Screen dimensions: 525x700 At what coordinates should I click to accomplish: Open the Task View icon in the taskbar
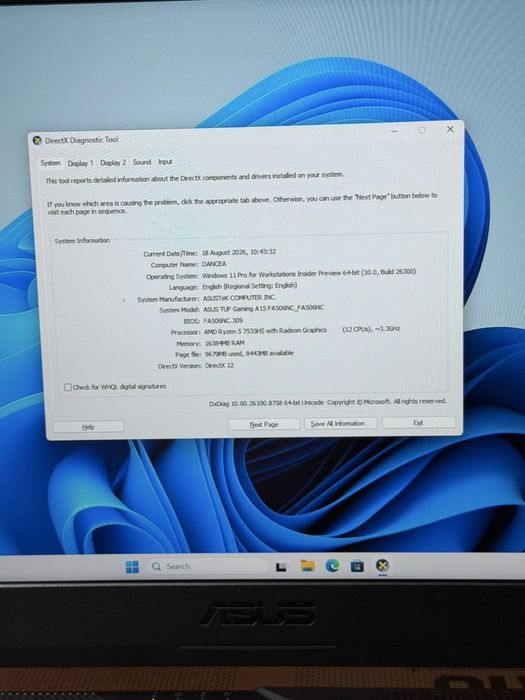click(x=281, y=567)
